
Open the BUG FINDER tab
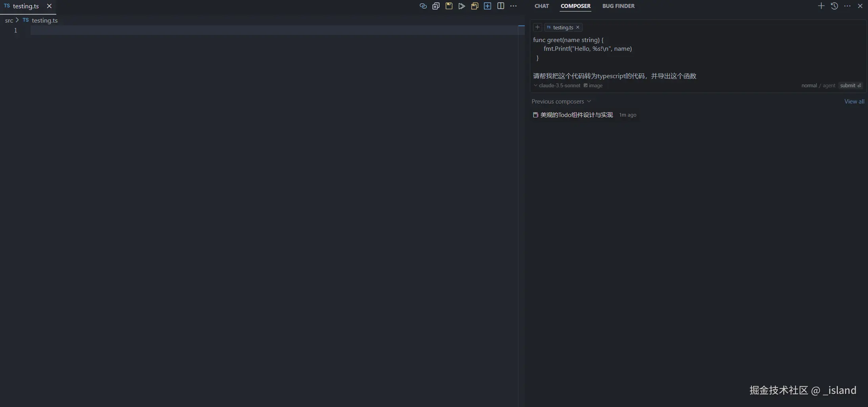(618, 6)
